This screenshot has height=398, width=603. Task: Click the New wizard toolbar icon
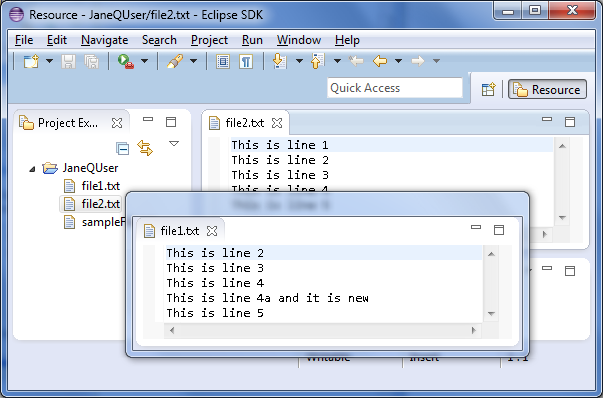[31, 61]
